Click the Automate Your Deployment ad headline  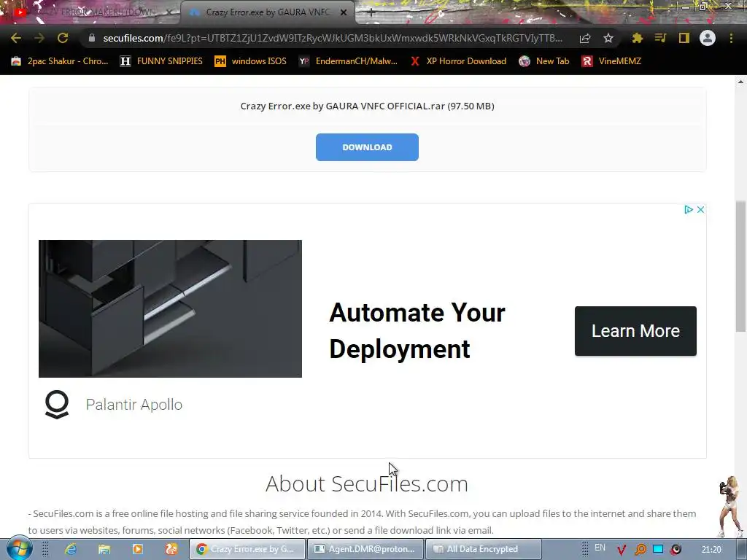point(417,331)
